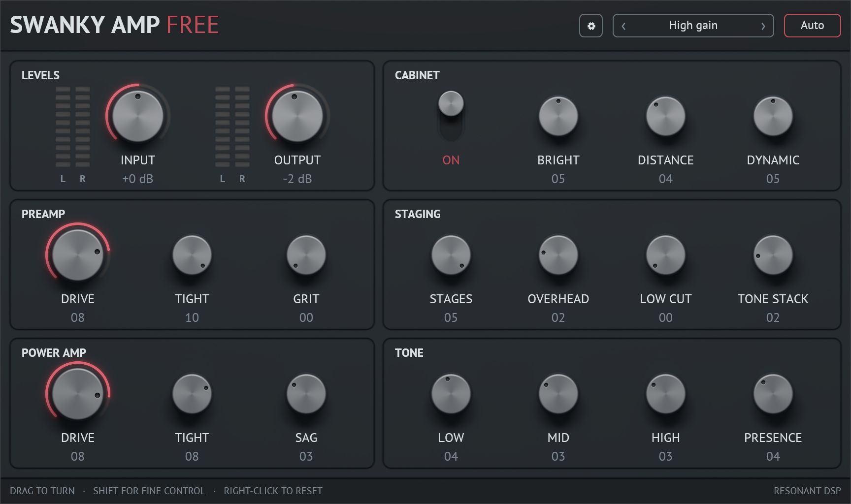The image size is (851, 504).
Task: Toggle the cabinet ON switch
Action: (451, 116)
